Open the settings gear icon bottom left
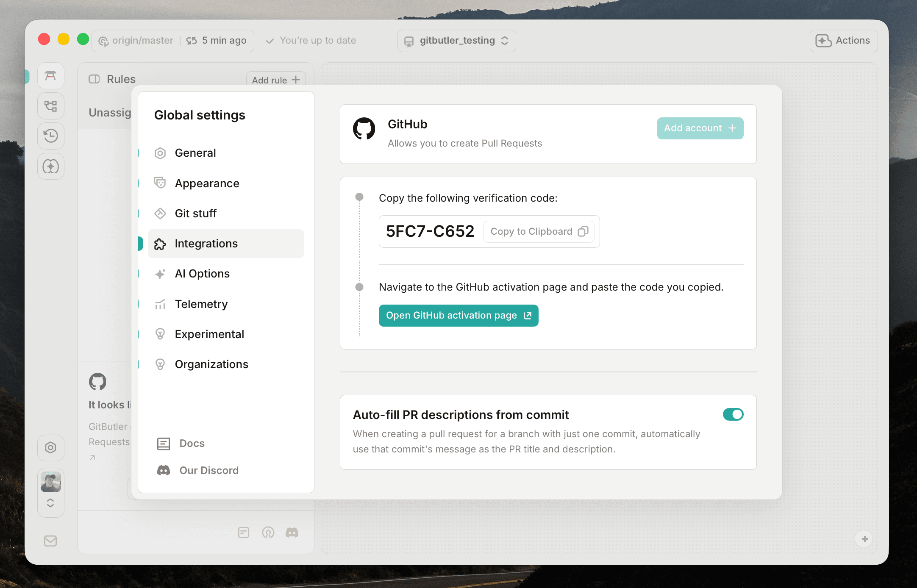This screenshot has height=588, width=917. point(51,448)
